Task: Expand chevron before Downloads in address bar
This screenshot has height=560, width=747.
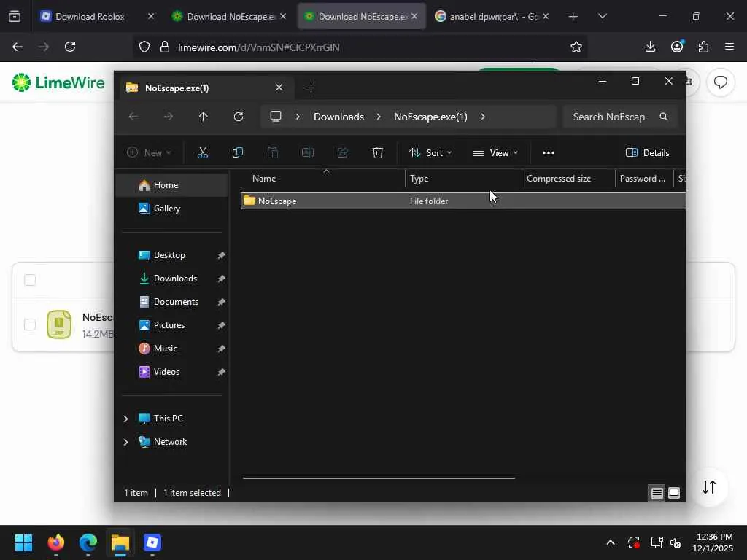Action: pos(298,117)
